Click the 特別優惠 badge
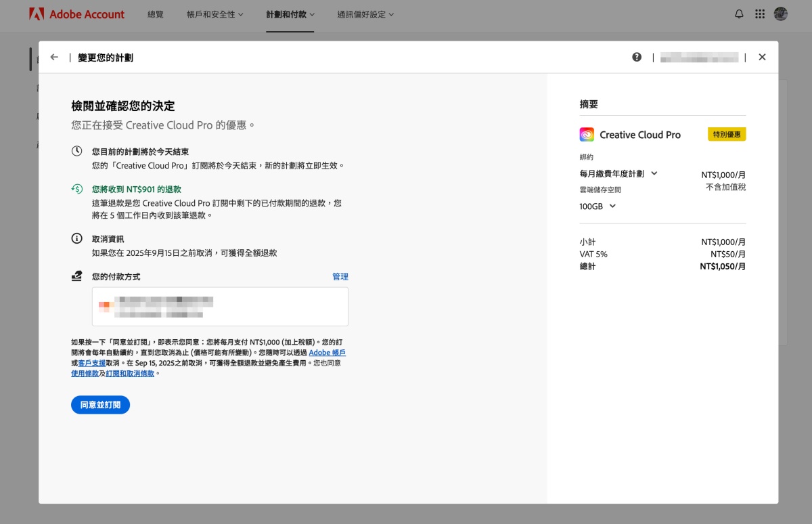The height and width of the screenshot is (524, 812). pos(727,135)
